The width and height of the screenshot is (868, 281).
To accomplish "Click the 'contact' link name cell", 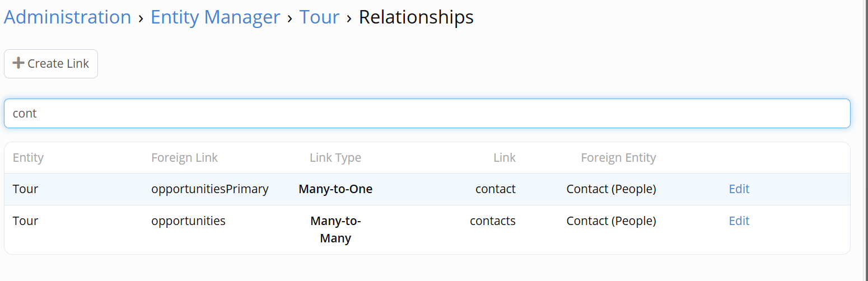I will 495,189.
